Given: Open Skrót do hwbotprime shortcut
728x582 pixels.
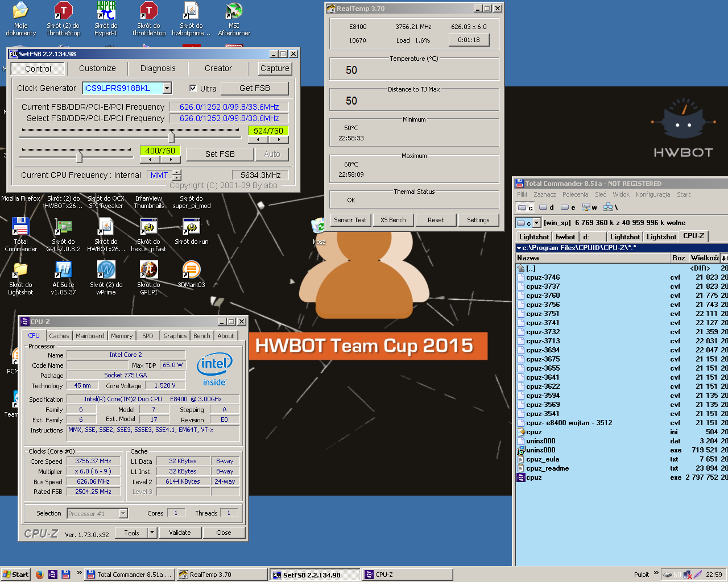Looking at the screenshot, I should tap(191, 19).
